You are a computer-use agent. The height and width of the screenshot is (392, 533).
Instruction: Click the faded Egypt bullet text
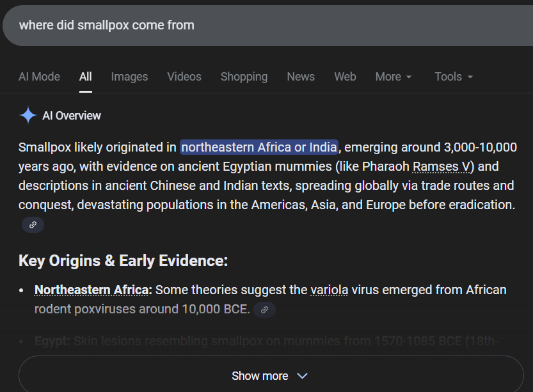click(x=266, y=341)
